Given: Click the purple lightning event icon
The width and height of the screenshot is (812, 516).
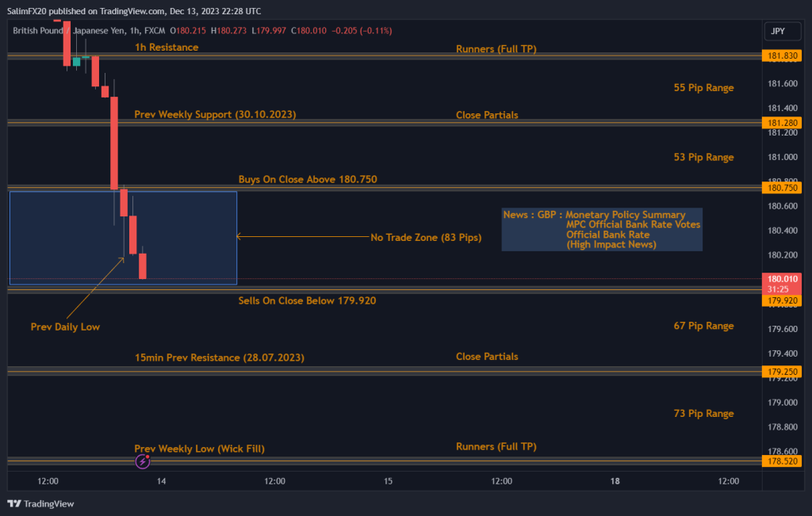Looking at the screenshot, I should click(x=143, y=461).
